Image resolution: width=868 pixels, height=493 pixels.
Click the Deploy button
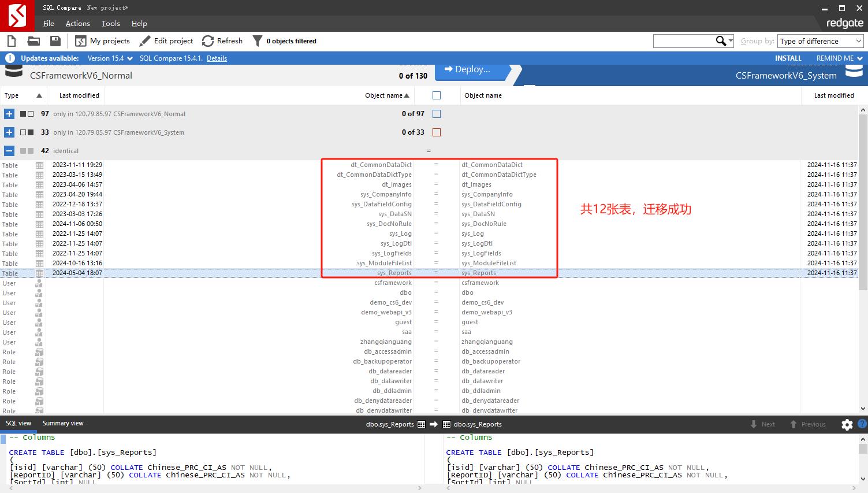(x=472, y=69)
